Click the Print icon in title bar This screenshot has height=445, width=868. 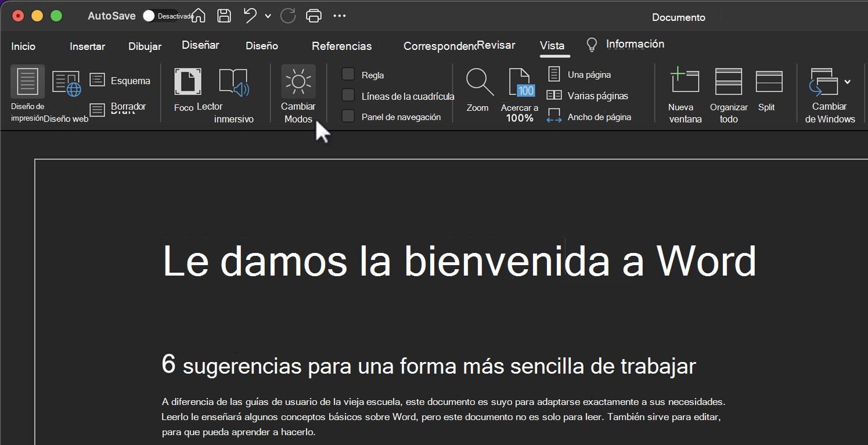(314, 16)
